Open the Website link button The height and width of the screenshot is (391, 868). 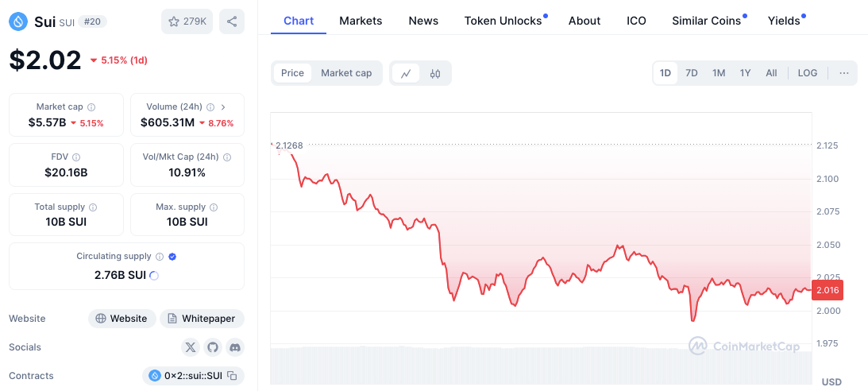[x=122, y=319]
